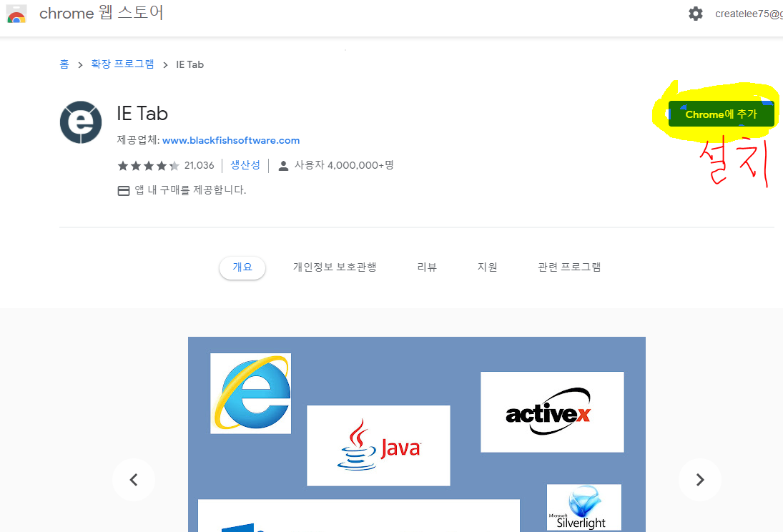Open the 지원 tab

pyautogui.click(x=488, y=267)
